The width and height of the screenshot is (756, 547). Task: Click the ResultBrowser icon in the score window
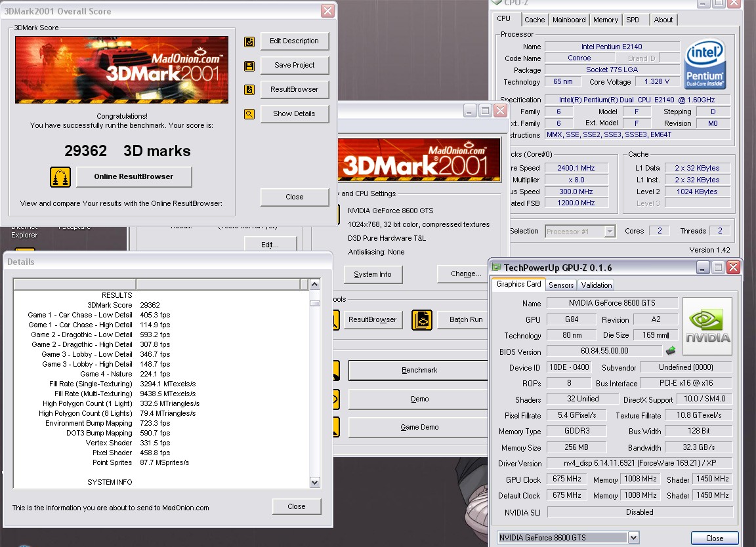click(x=249, y=90)
